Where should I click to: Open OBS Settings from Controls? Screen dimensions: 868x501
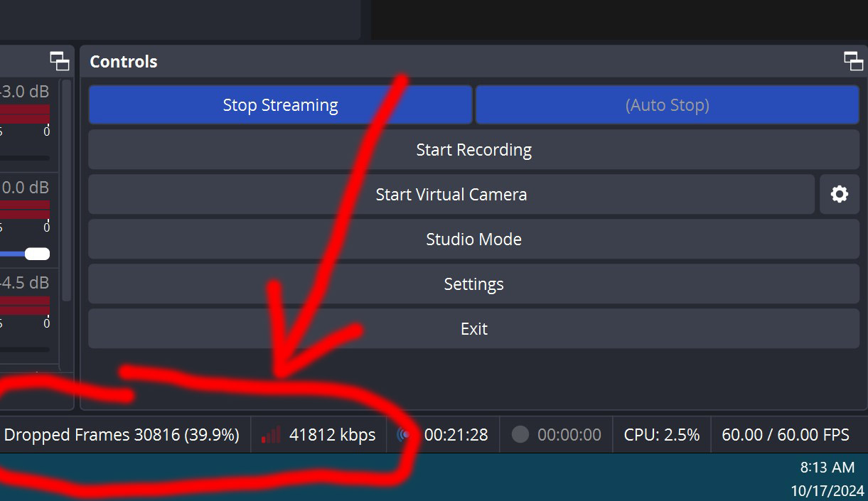coord(473,284)
